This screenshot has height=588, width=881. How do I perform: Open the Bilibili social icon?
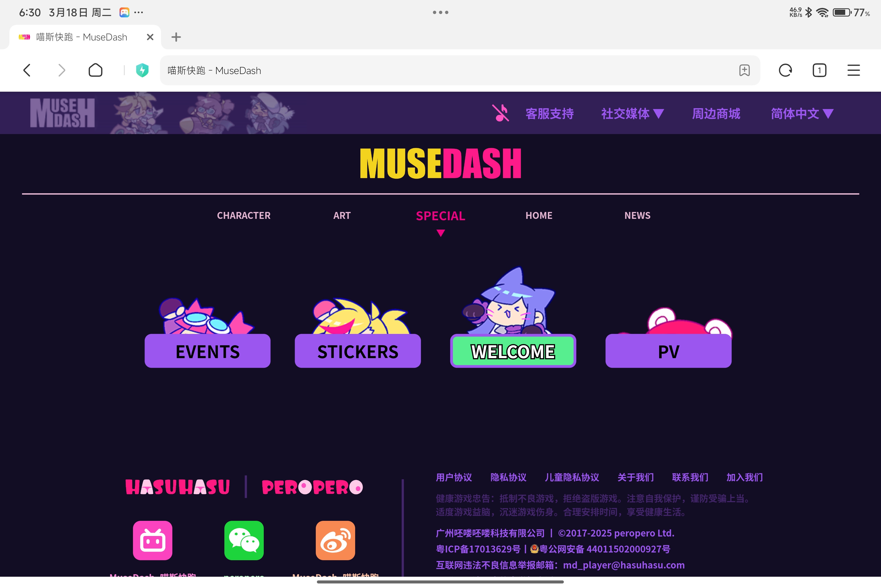(153, 540)
